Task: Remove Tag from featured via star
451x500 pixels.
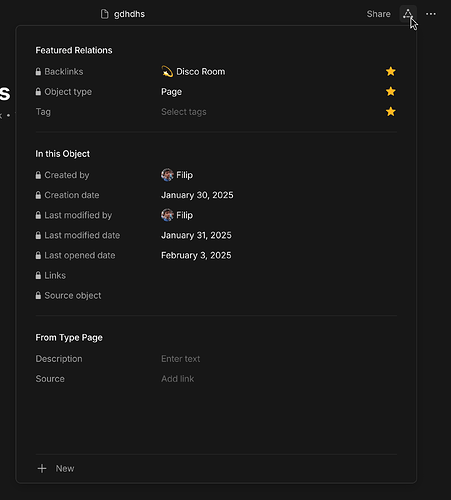Action: pos(391,111)
